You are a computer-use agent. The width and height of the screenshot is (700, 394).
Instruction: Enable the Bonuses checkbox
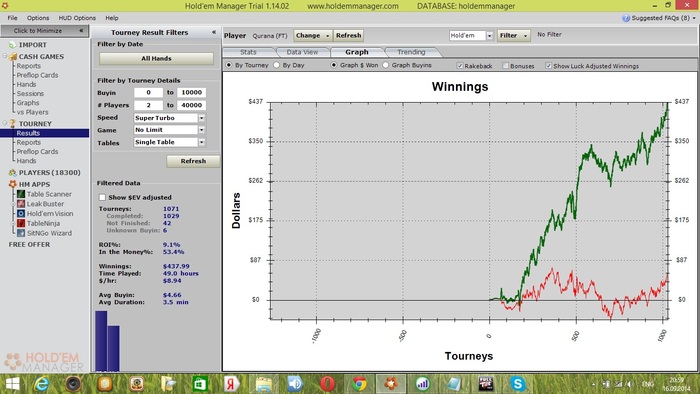tap(505, 66)
